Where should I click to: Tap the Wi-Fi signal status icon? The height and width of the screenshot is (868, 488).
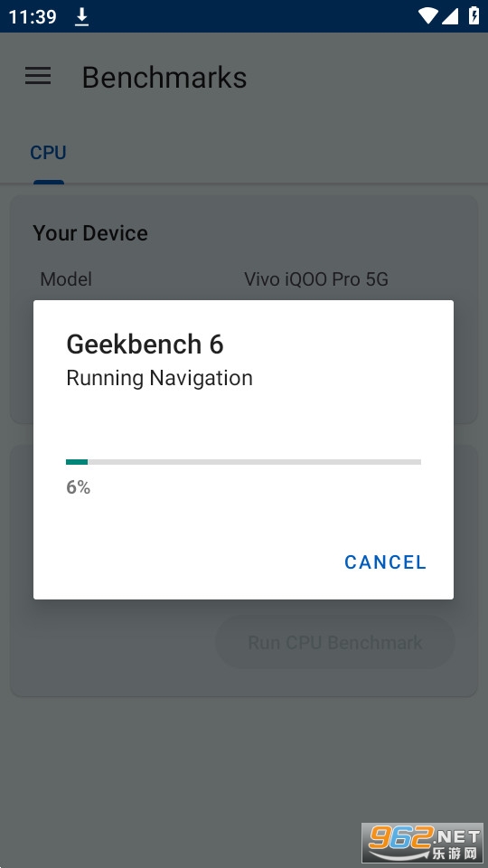(427, 16)
